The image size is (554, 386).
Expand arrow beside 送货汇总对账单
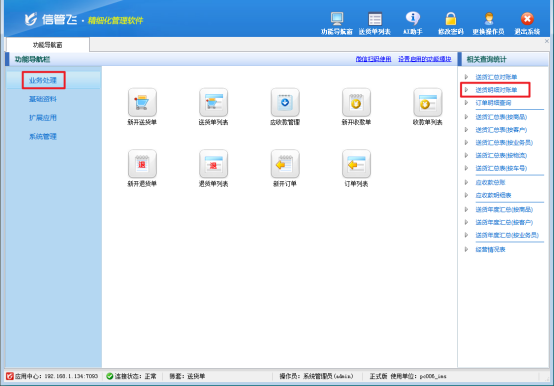466,77
